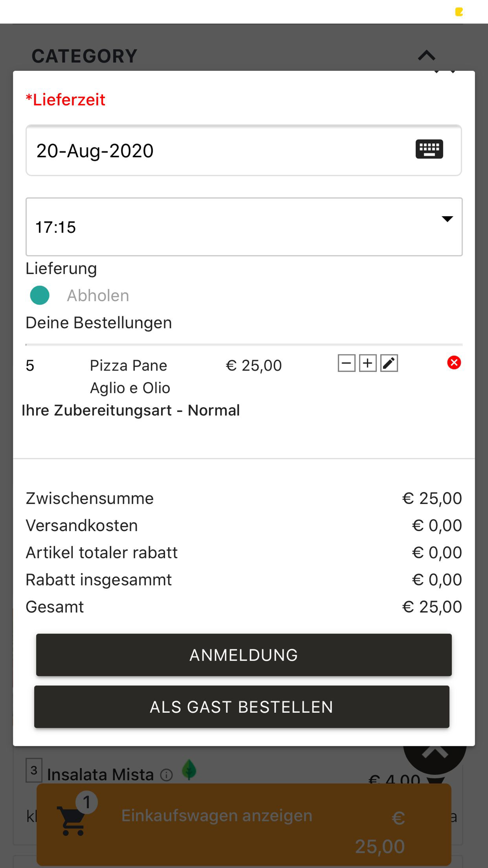
Task: Collapse the CATEGORY section chevron
Action: pos(427,55)
